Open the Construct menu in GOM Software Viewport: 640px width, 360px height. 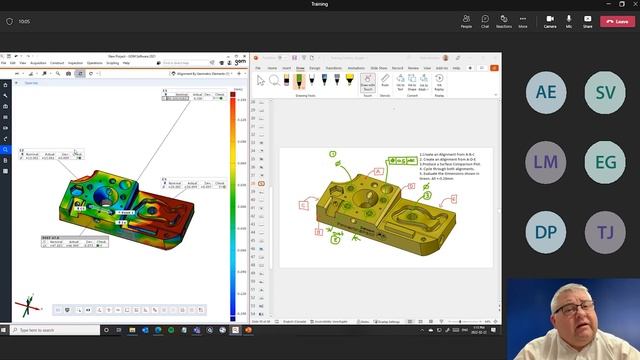pos(57,63)
